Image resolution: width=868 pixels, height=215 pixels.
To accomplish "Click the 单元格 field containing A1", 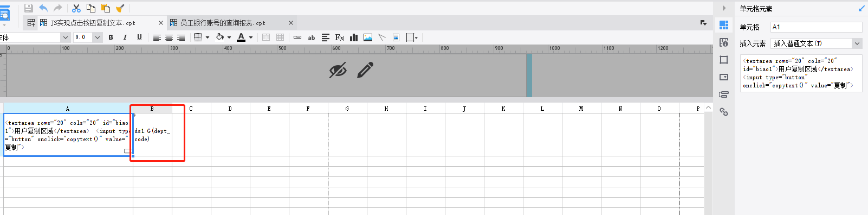I will point(816,27).
